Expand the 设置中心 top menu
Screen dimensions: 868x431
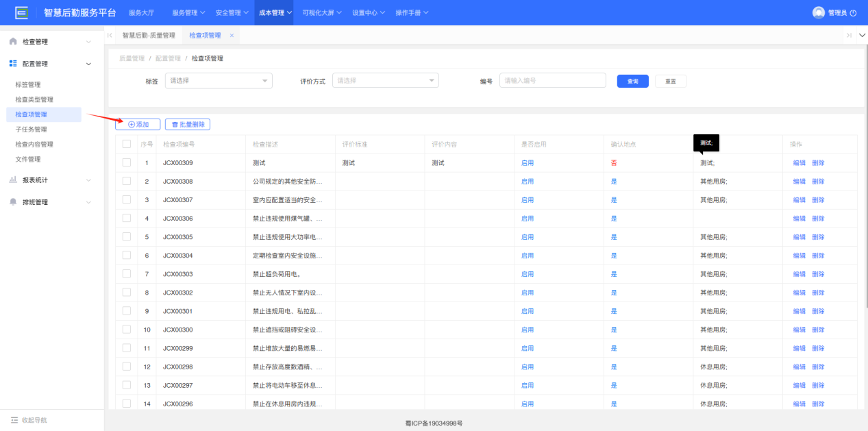tap(369, 13)
